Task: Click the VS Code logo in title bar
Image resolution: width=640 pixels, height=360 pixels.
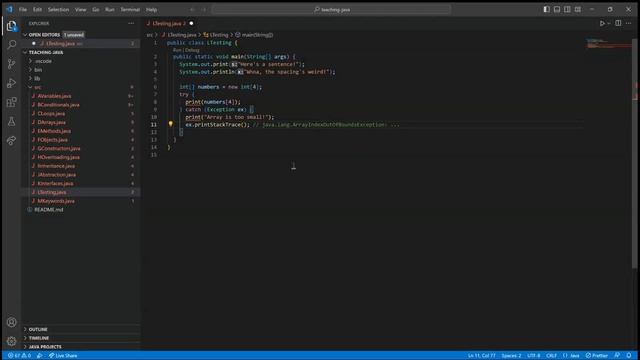Action: (x=9, y=9)
